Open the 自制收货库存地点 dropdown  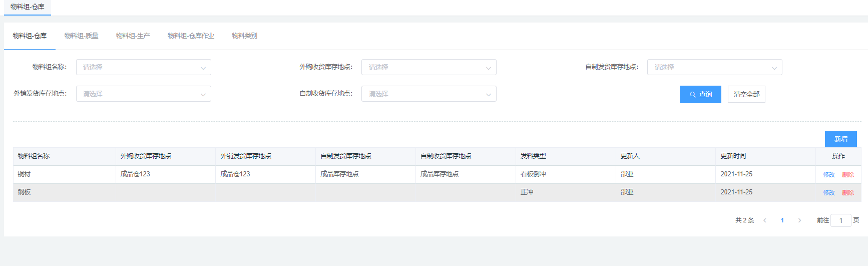[428, 94]
